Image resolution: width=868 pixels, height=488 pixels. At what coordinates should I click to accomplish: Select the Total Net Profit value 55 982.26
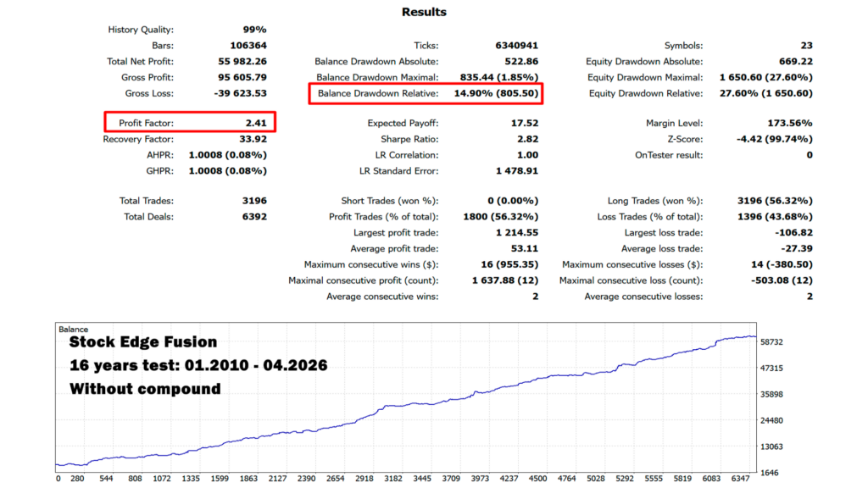coord(242,61)
